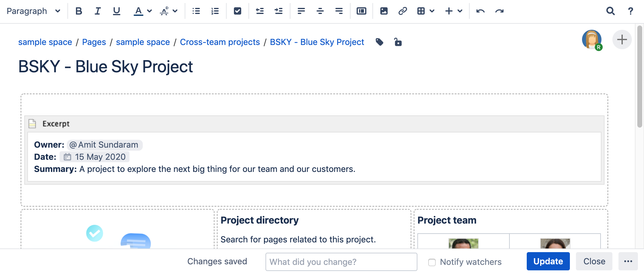Screen dimensions: 644x274
Task: Insert a task list checkbox
Action: click(237, 11)
